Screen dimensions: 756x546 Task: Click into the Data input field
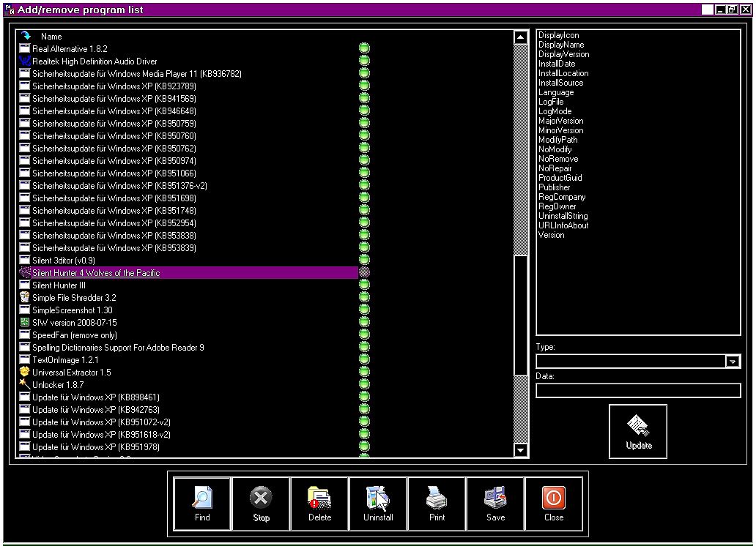pyautogui.click(x=638, y=390)
